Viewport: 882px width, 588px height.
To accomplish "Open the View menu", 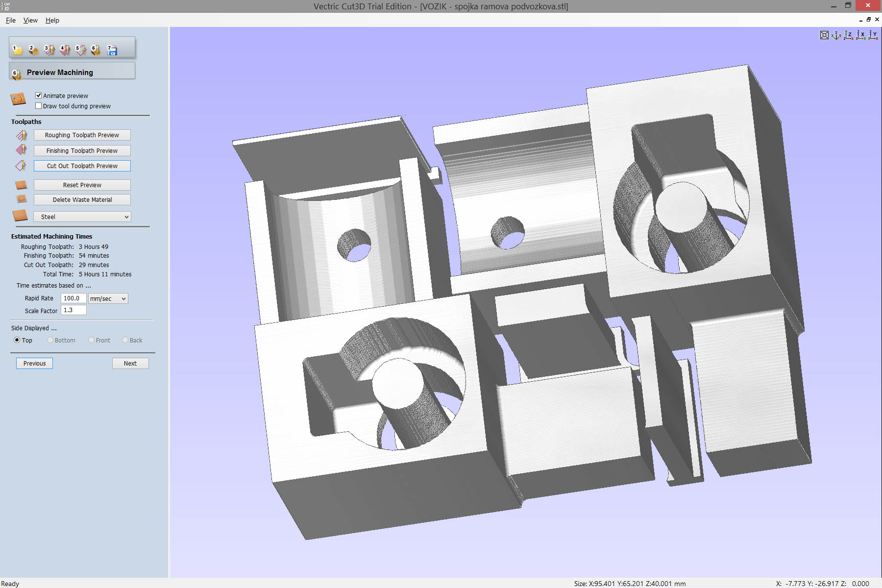I will tap(30, 20).
